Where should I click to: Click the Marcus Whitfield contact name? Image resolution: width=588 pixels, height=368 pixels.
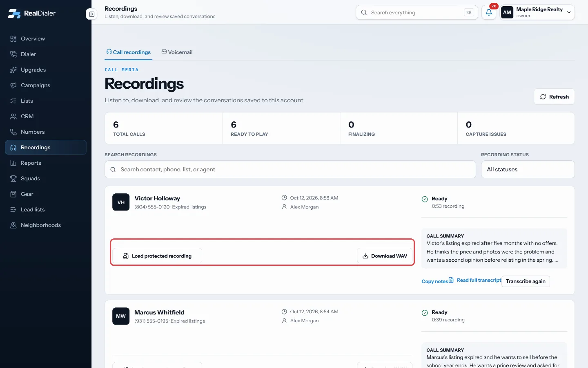tap(159, 312)
